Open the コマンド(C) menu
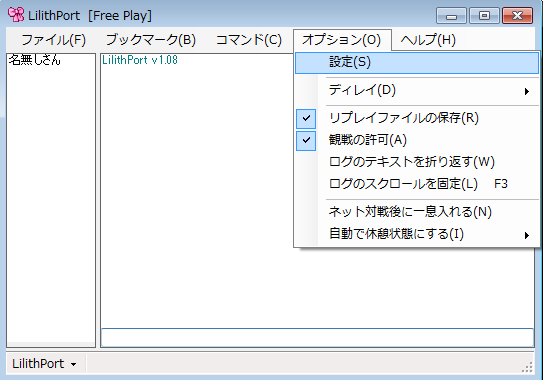Screen dimensions: 544x380 tap(249, 40)
